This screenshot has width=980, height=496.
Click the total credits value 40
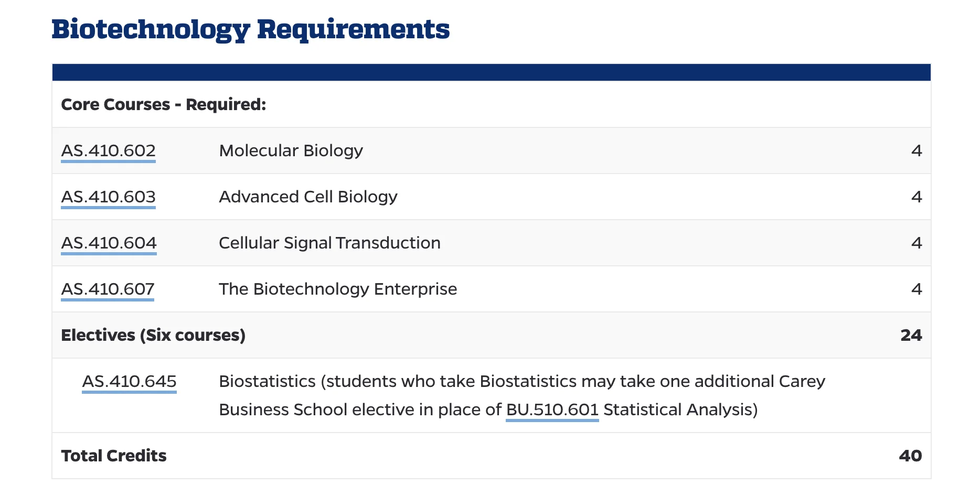click(910, 456)
